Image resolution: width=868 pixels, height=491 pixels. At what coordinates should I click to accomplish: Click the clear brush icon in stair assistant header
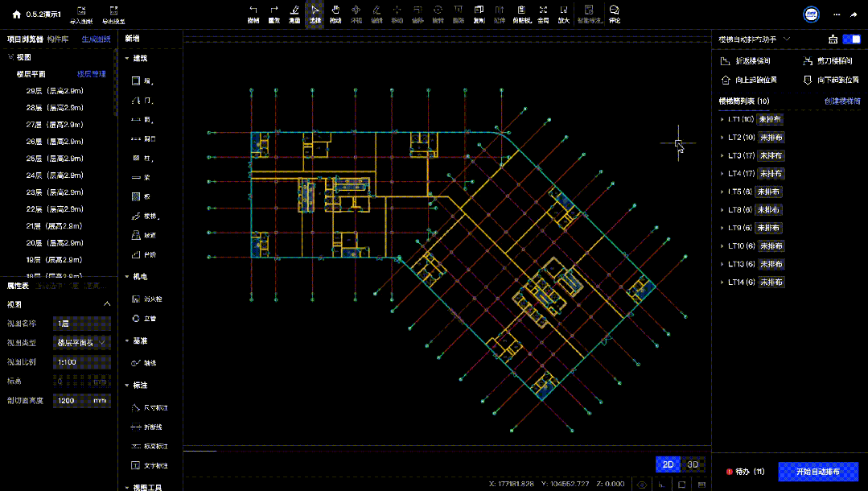tap(833, 39)
